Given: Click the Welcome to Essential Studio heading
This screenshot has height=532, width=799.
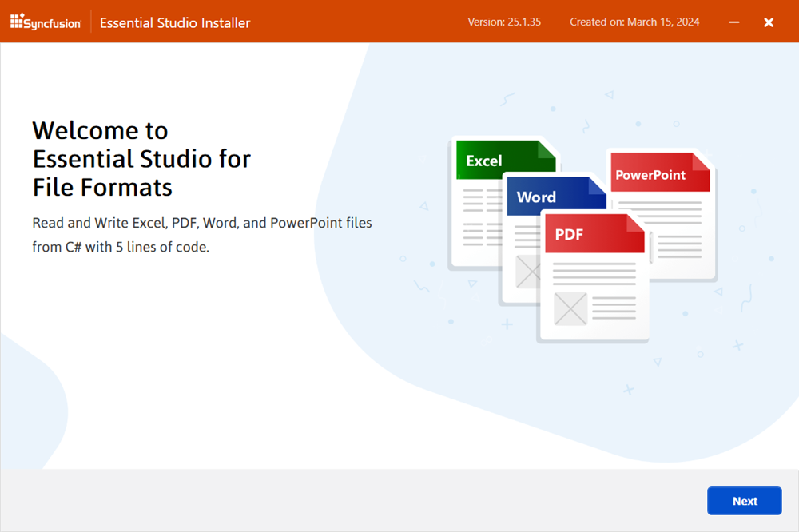Looking at the screenshot, I should click(x=141, y=158).
